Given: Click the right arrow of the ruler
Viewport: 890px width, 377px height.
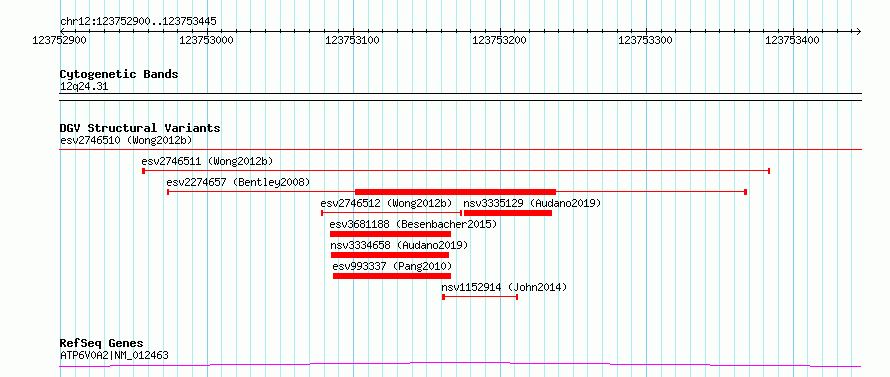Looking at the screenshot, I should click(858, 31).
